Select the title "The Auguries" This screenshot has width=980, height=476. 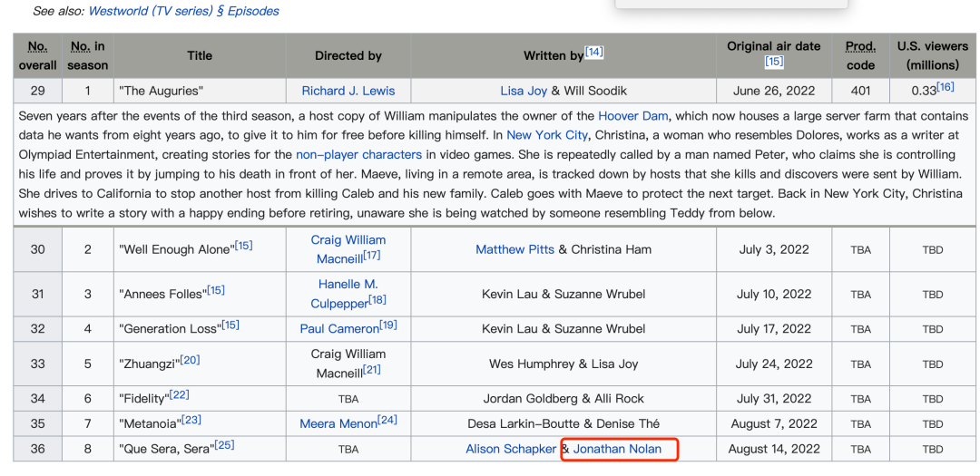pyautogui.click(x=162, y=91)
